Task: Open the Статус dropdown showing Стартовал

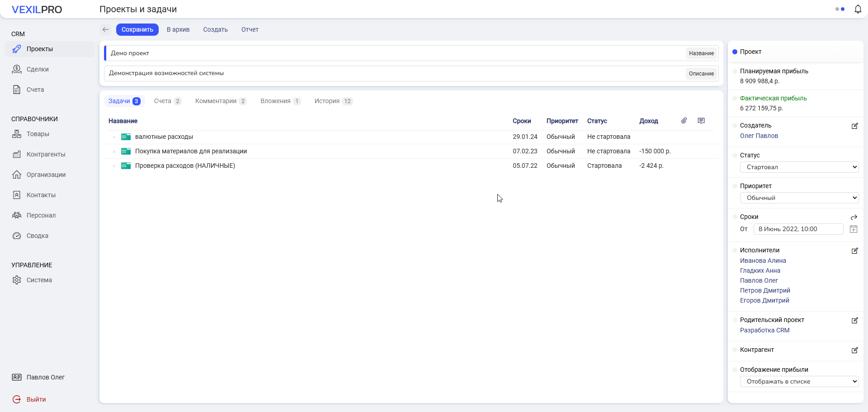Action: tap(799, 167)
